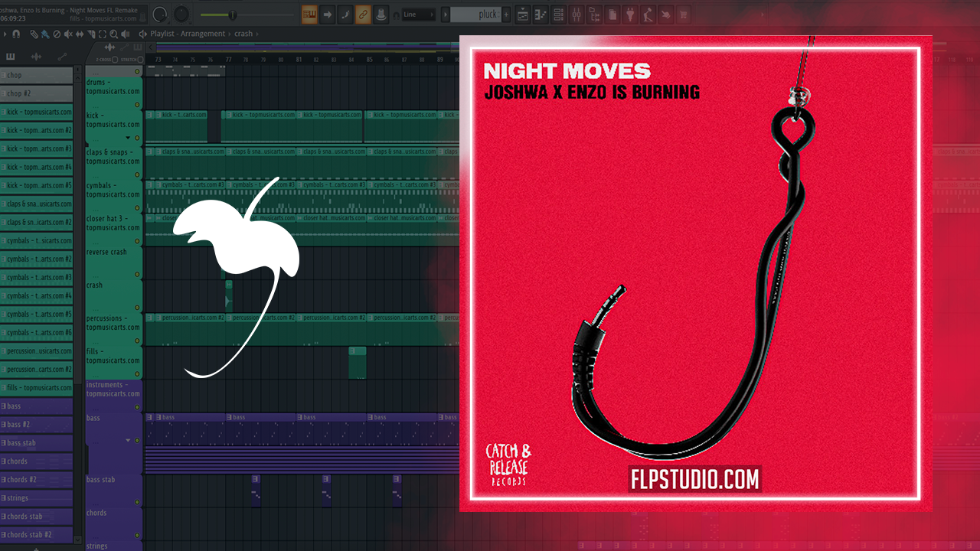Click the fills clip in the playlist
Screen dimensions: 980x551
[x=357, y=362]
